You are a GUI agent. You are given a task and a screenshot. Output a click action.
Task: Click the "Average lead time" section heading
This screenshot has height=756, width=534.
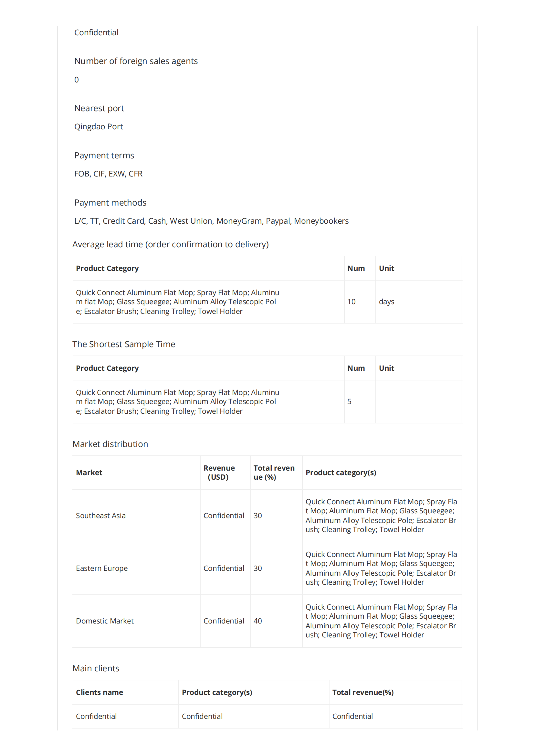[171, 244]
